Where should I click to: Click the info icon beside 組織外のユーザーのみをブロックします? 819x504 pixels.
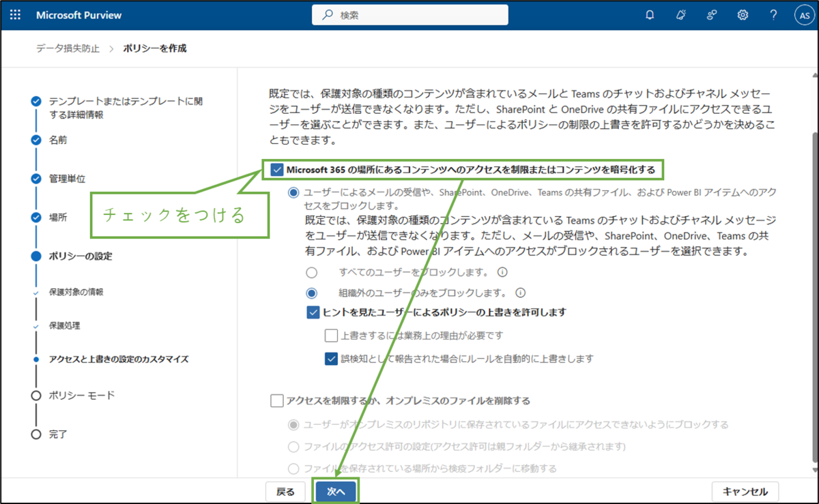(520, 293)
